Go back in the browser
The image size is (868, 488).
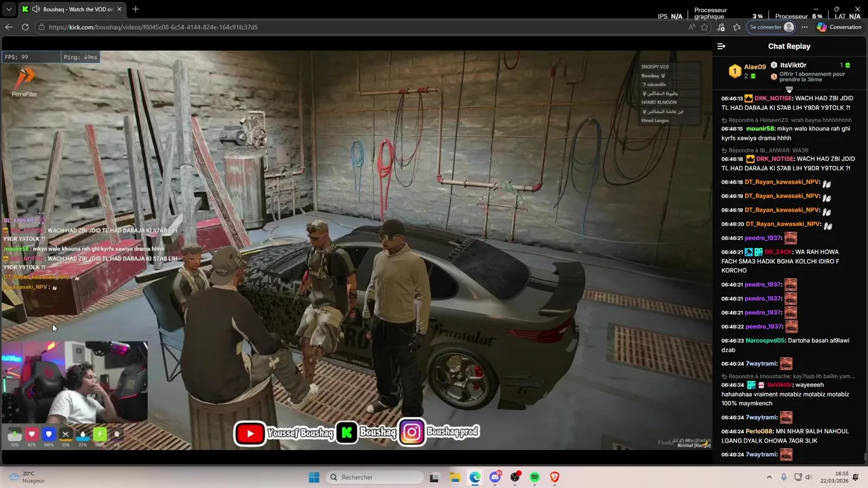coord(9,27)
